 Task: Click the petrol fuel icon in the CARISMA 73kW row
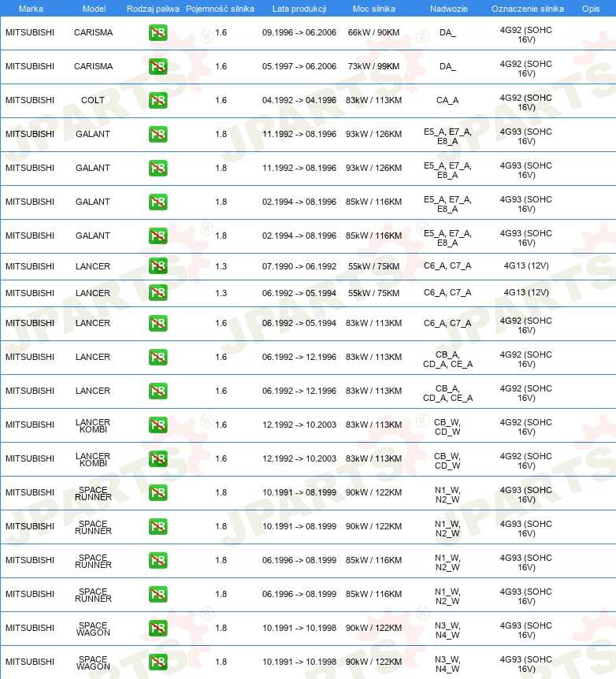click(158, 67)
